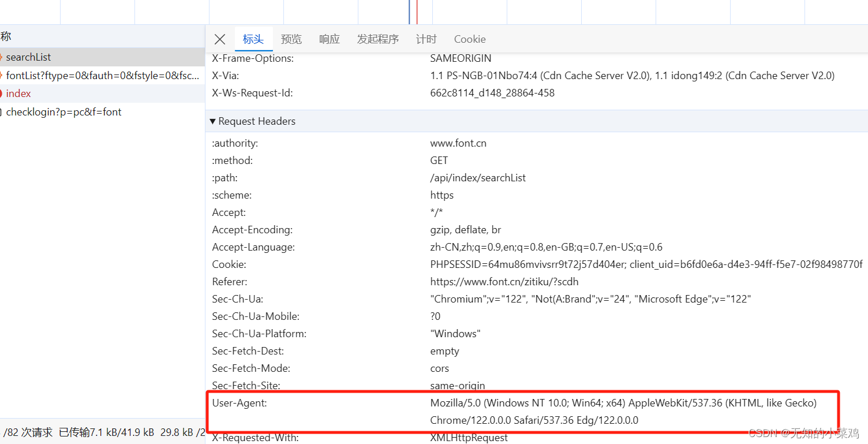Click the Accept-Encoding value gzip, deflate, br
The image size is (868, 444).
click(x=466, y=230)
